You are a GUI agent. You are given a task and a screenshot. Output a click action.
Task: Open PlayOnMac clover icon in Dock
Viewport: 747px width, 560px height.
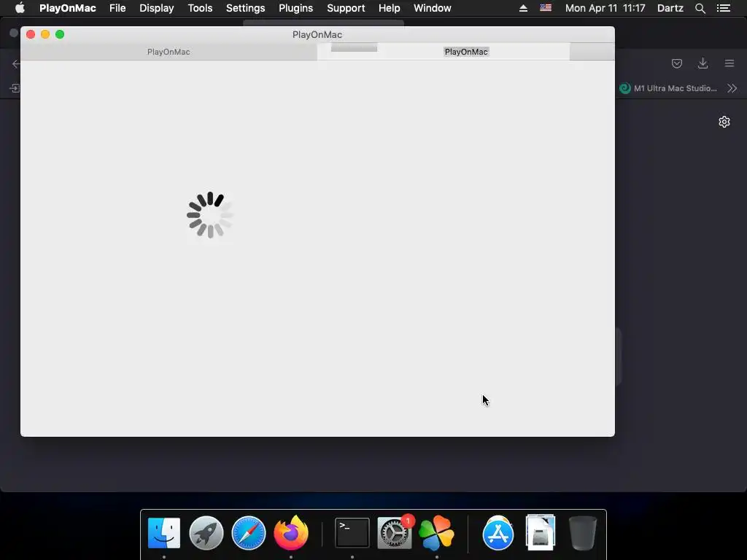(436, 533)
